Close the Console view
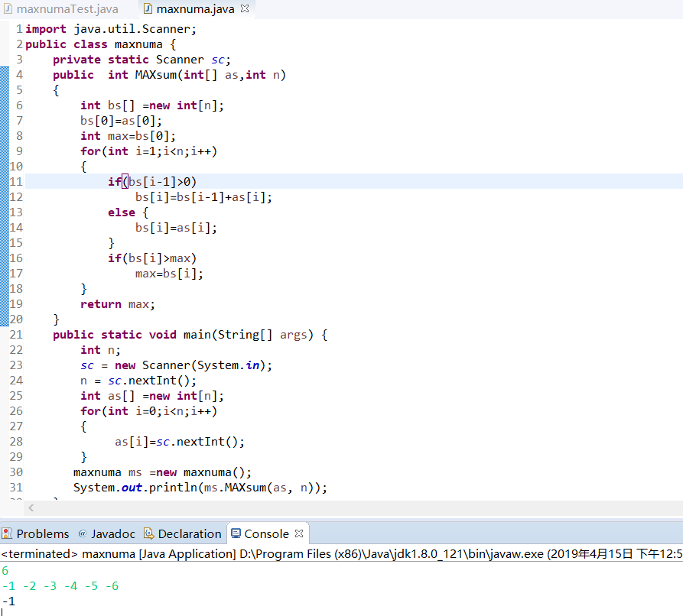 pos(299,533)
